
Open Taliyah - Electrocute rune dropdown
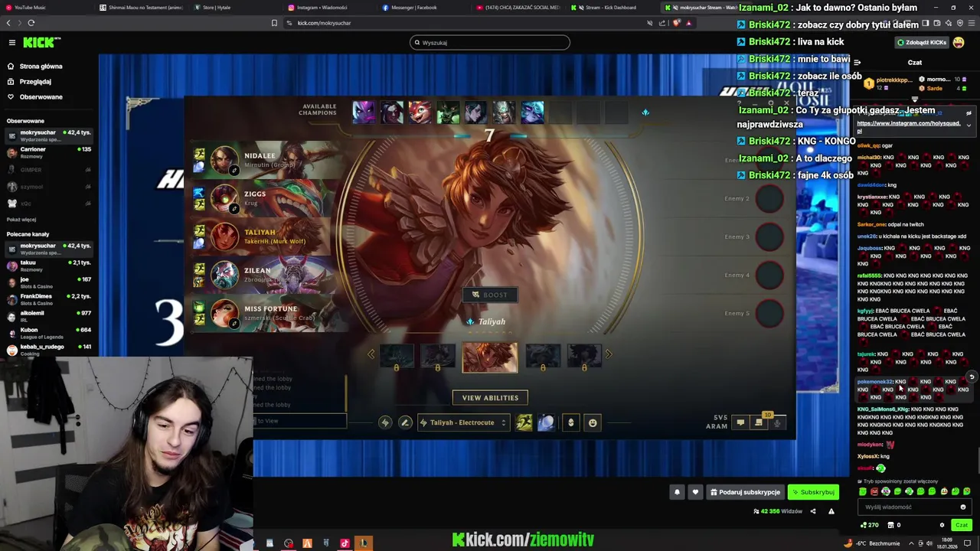tap(463, 422)
